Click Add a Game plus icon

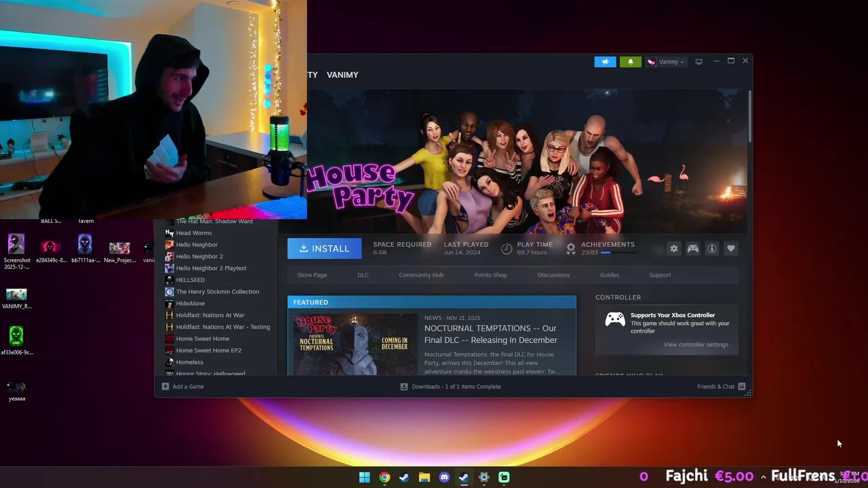pos(165,386)
